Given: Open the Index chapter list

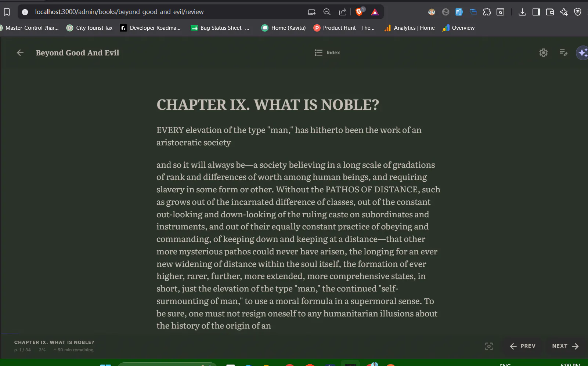Looking at the screenshot, I should click(327, 53).
